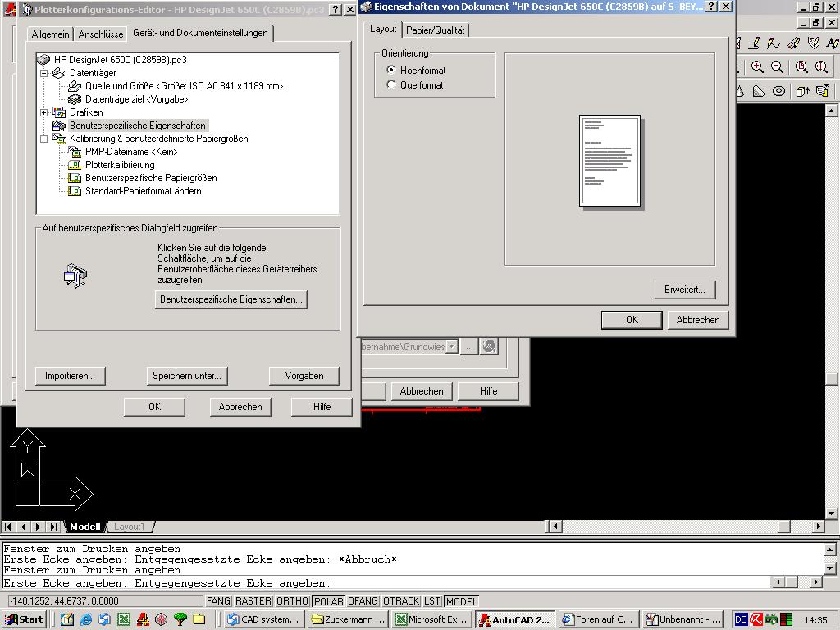Collapse the Kalibrierung tree node
Image resolution: width=840 pixels, height=630 pixels.
pyautogui.click(x=44, y=139)
